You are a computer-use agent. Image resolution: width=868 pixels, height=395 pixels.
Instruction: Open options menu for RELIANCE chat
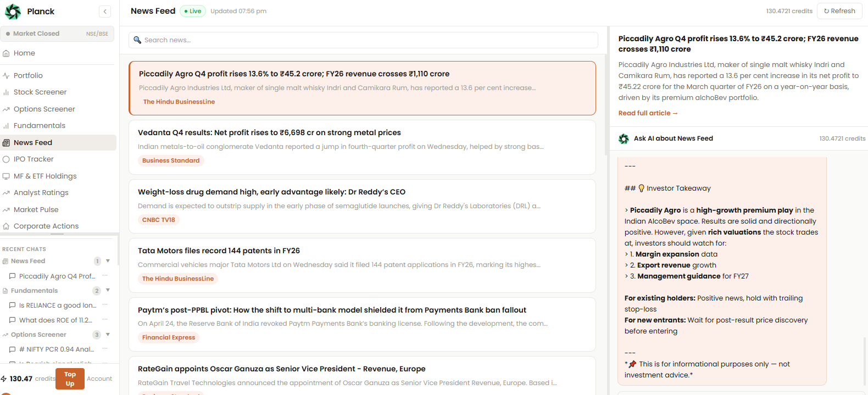tap(105, 305)
